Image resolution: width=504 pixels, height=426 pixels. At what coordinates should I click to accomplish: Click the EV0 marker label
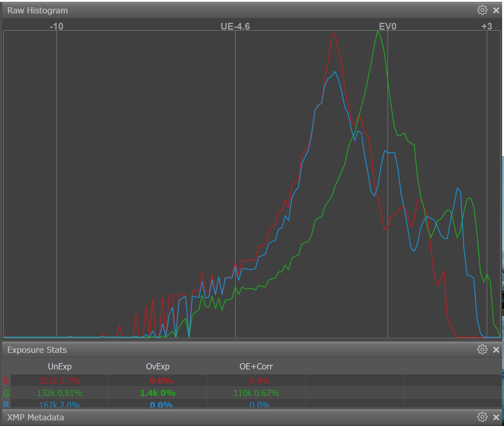click(388, 26)
